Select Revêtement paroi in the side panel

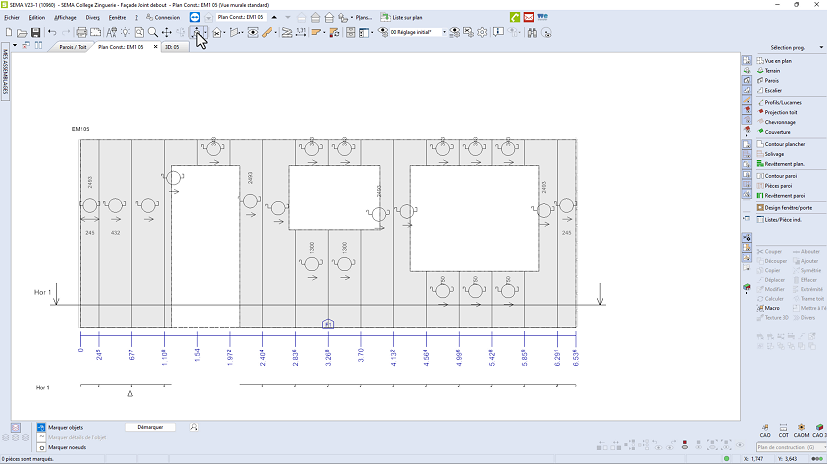click(x=785, y=196)
